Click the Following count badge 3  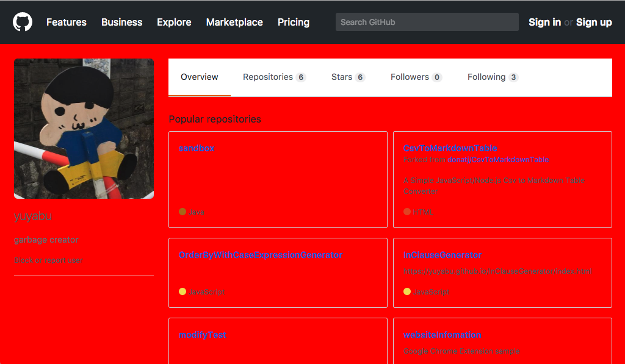click(513, 77)
